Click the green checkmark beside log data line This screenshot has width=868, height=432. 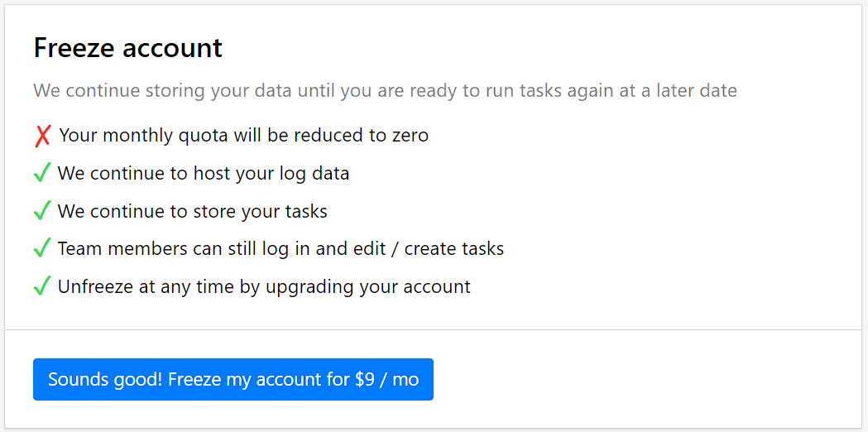point(42,174)
